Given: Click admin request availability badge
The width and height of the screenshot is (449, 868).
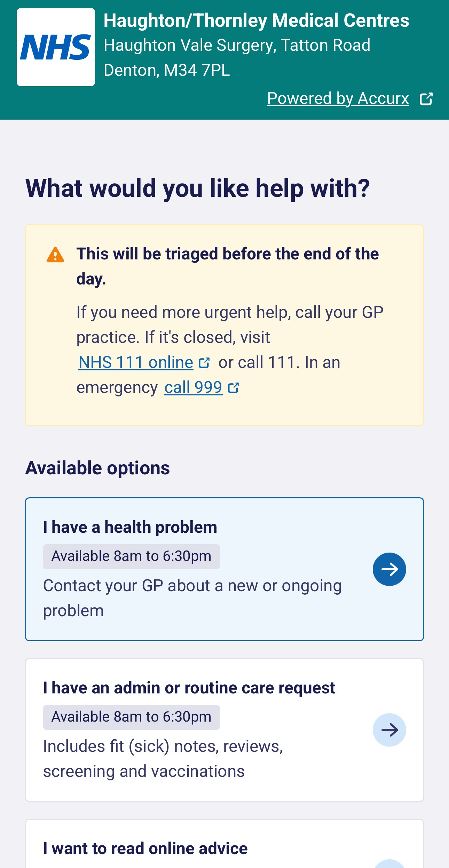Looking at the screenshot, I should point(131,717).
